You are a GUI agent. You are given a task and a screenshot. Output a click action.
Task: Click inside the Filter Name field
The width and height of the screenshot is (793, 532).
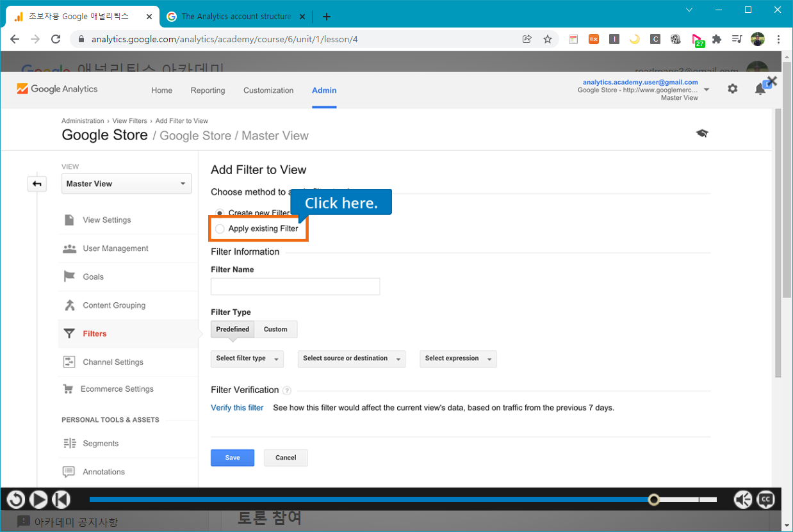click(x=295, y=286)
